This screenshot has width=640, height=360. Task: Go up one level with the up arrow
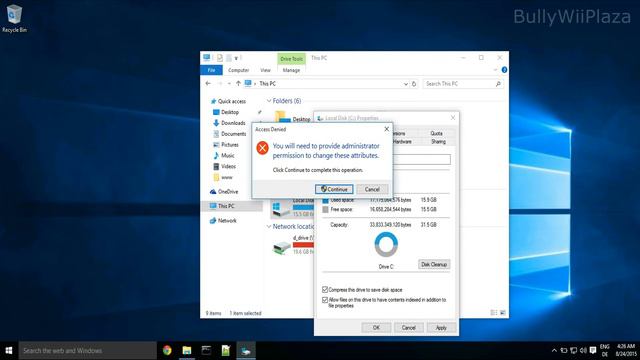[x=238, y=84]
